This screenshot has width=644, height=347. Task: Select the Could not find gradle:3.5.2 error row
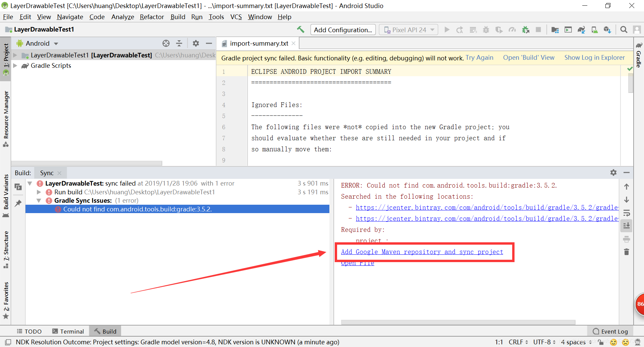click(177, 209)
